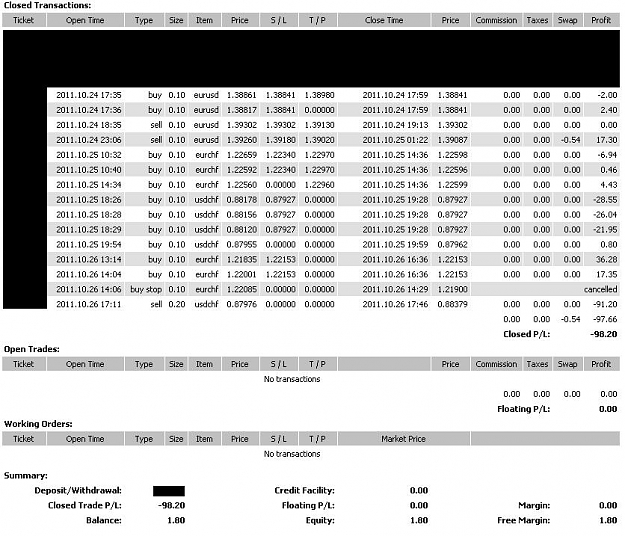Click the S / L header in Open Trades
Screen dimensions: 625x536
(x=279, y=364)
